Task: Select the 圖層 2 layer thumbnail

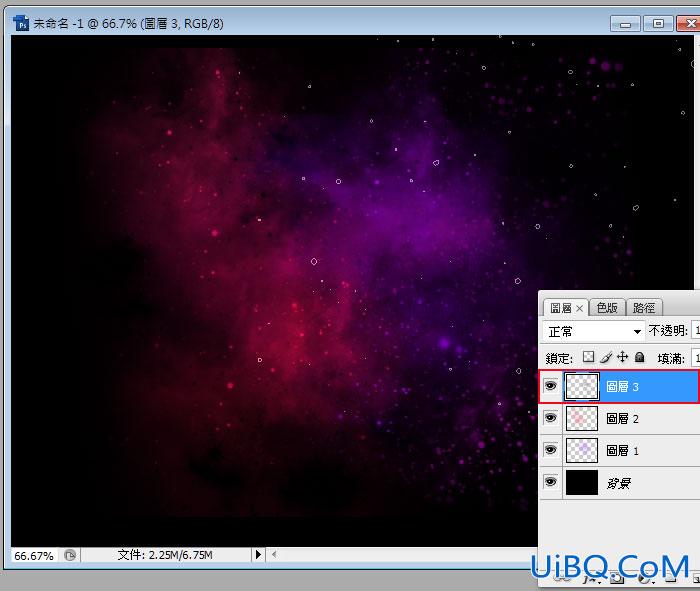Action: [582, 418]
